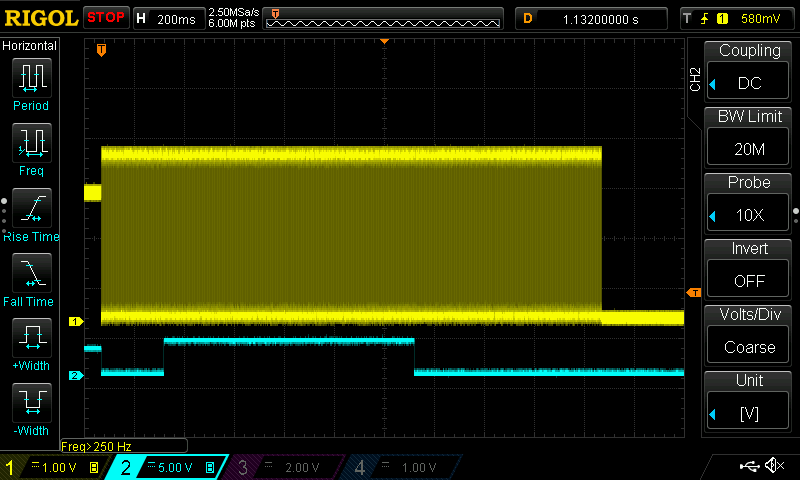
Task: Click the orange trigger level marker
Action: (692, 292)
